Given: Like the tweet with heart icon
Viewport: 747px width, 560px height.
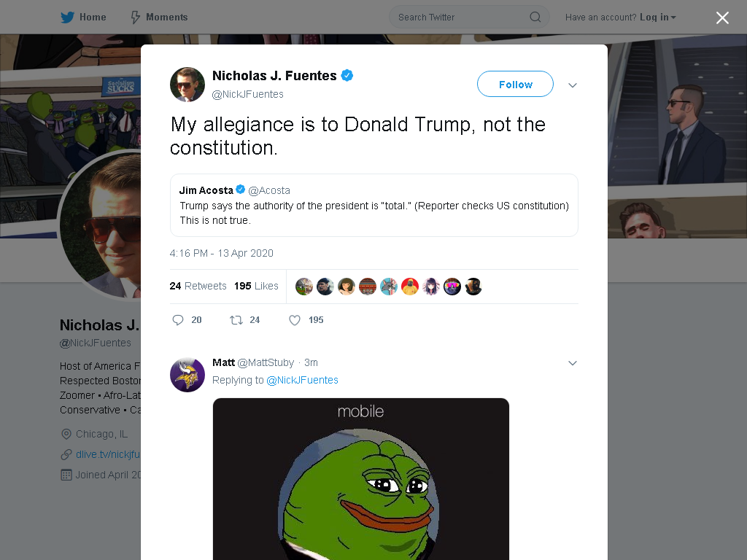Looking at the screenshot, I should coord(295,320).
